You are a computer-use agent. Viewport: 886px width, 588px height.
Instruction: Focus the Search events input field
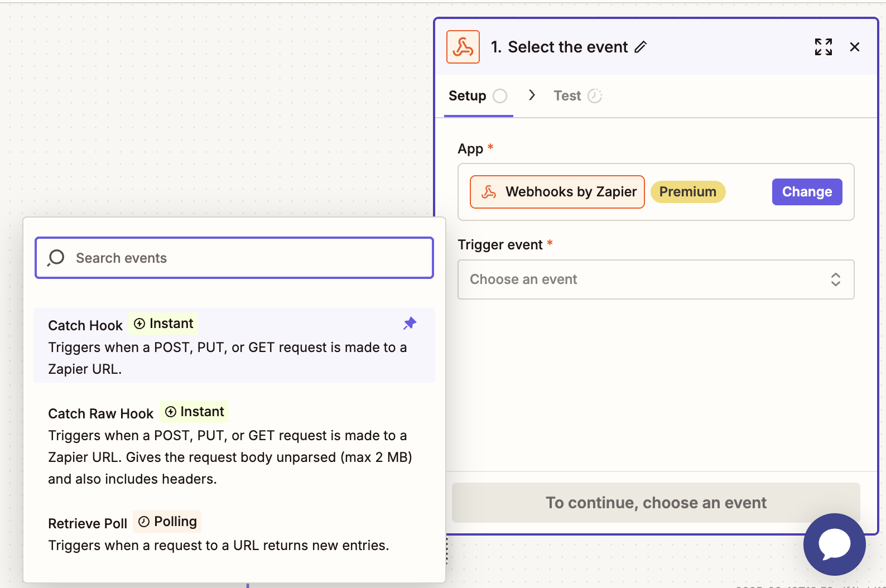(x=234, y=258)
